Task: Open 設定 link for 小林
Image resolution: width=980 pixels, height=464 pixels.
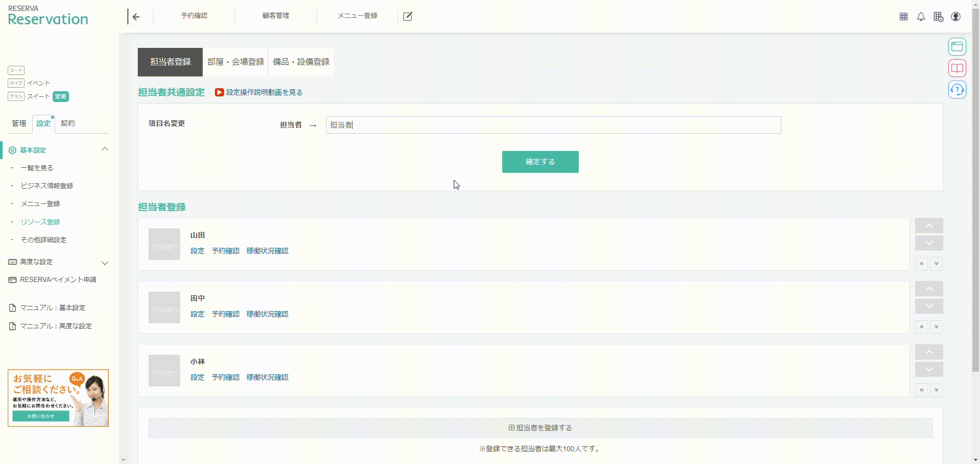Action: point(198,377)
